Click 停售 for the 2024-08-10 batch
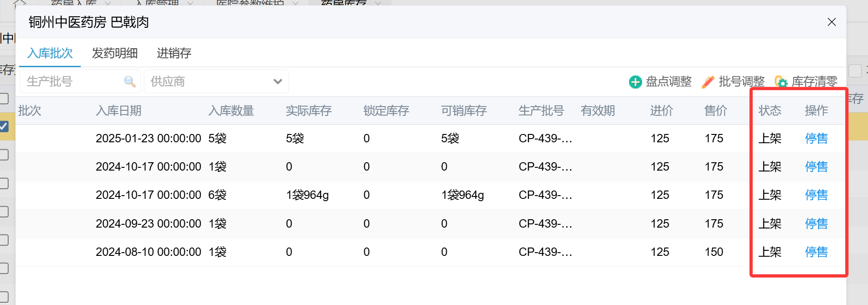 816,252
